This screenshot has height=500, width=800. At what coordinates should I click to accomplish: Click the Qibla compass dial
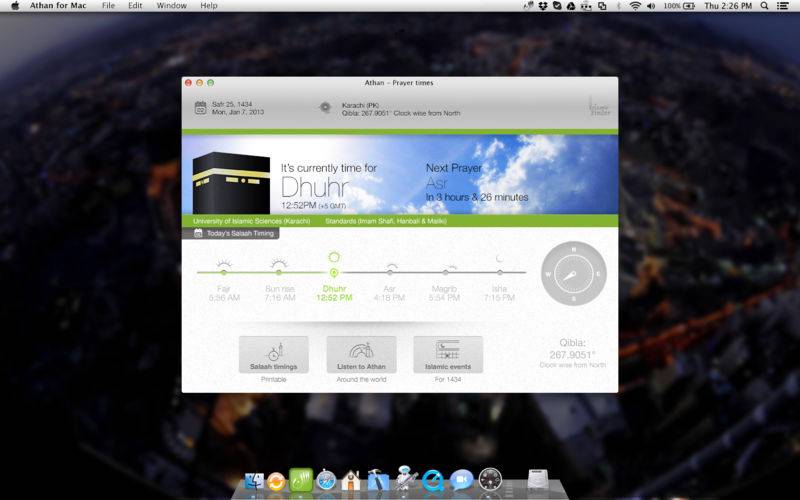573,274
